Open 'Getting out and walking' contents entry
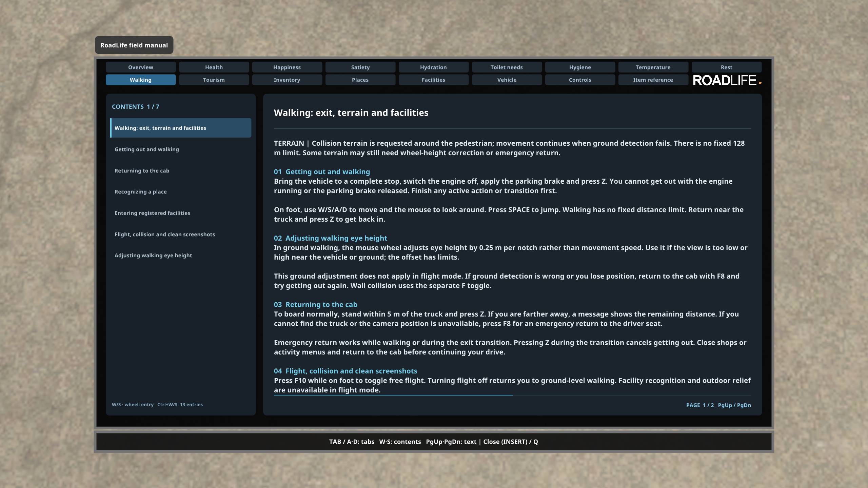The image size is (868, 488). tap(181, 149)
